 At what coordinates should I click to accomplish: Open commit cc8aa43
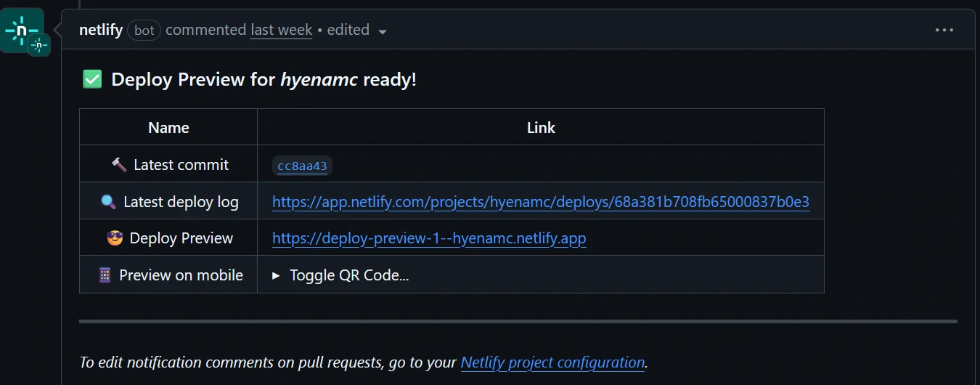pyautogui.click(x=302, y=166)
